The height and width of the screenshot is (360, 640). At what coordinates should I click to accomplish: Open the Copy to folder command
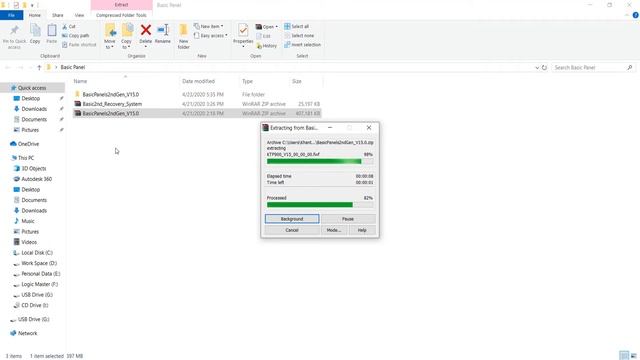click(x=127, y=36)
